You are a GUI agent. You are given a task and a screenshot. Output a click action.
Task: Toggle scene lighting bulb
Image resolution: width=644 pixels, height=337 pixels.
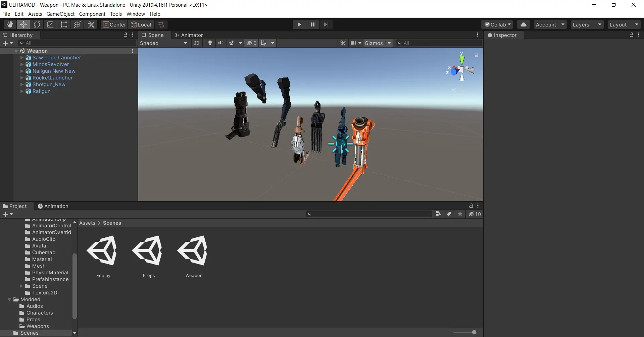210,43
